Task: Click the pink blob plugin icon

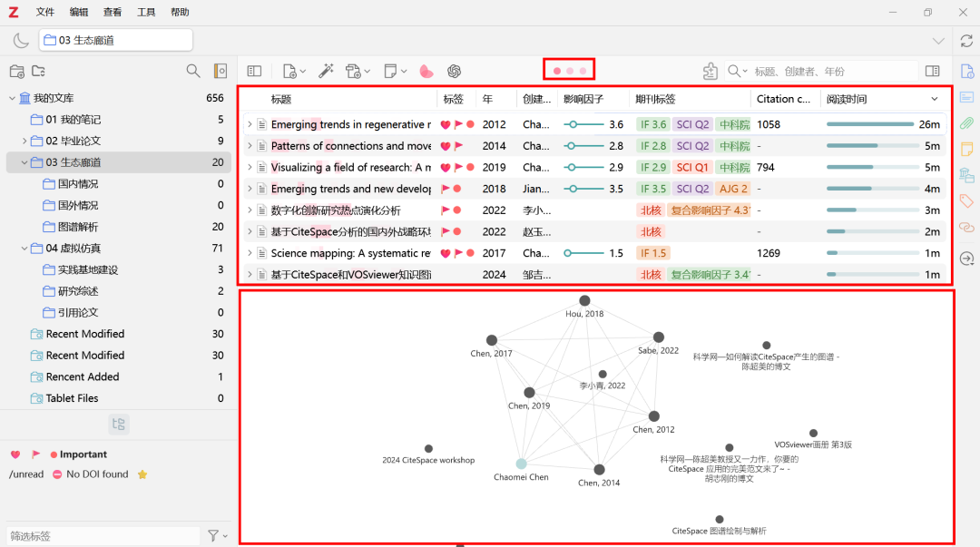Action: click(x=426, y=71)
